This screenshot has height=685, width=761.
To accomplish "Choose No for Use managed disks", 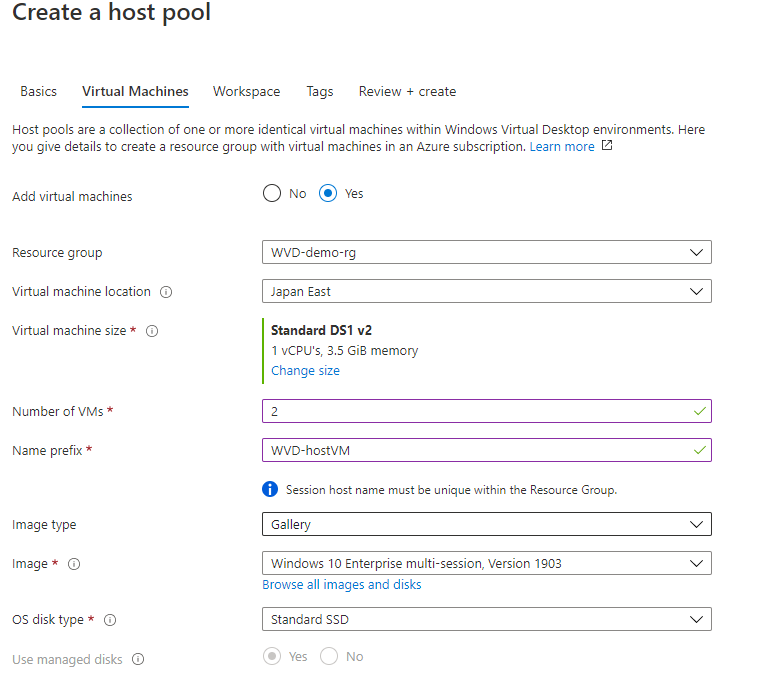I will pyautogui.click(x=328, y=657).
